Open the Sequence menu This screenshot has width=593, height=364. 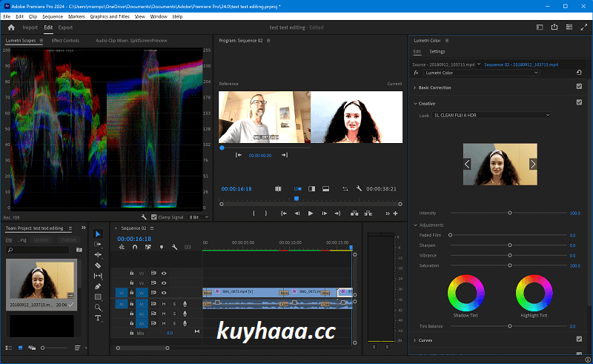point(53,16)
